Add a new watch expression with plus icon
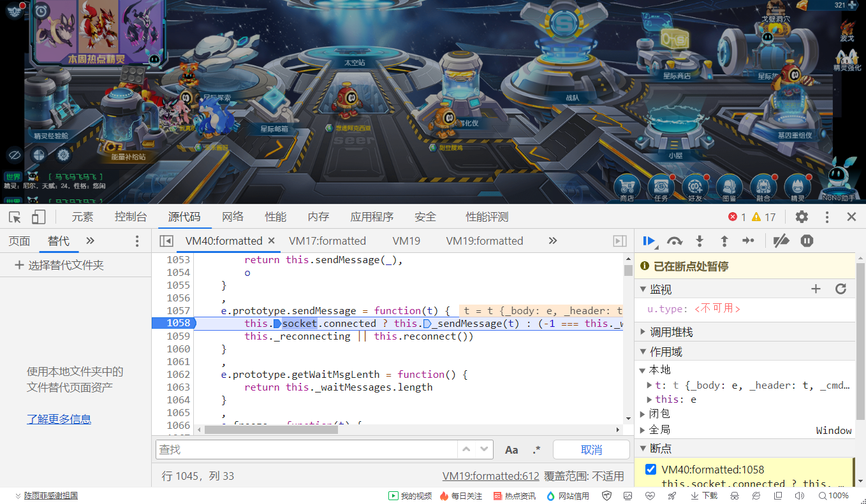This screenshot has width=866, height=504. tap(816, 288)
